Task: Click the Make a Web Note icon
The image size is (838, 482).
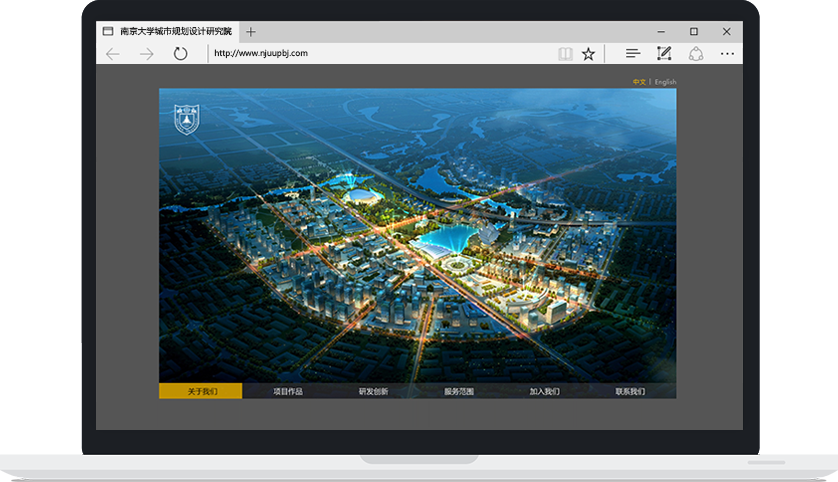Action: 664,54
